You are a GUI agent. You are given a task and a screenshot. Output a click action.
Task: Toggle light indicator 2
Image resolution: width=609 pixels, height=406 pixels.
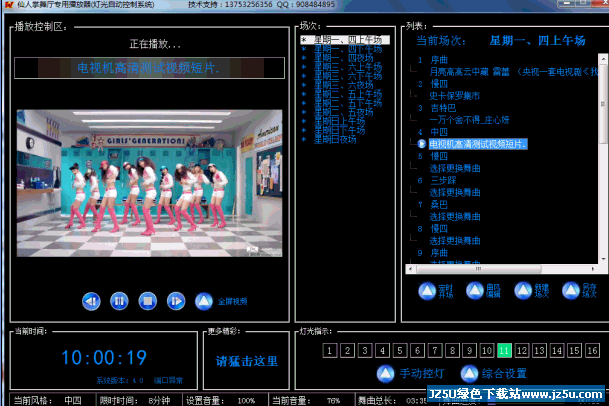tap(347, 351)
